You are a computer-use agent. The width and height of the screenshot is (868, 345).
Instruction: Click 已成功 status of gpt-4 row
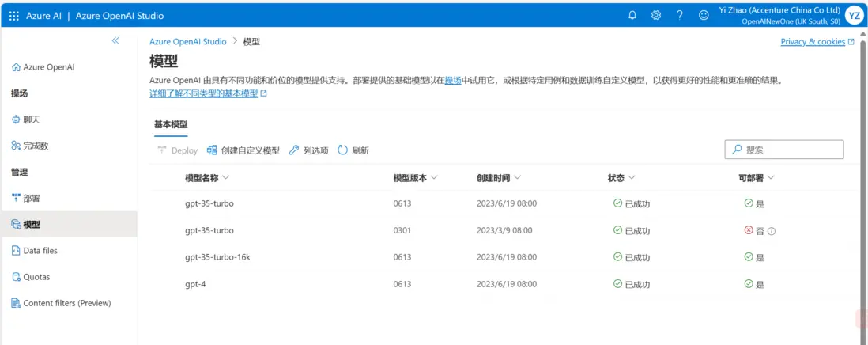632,284
